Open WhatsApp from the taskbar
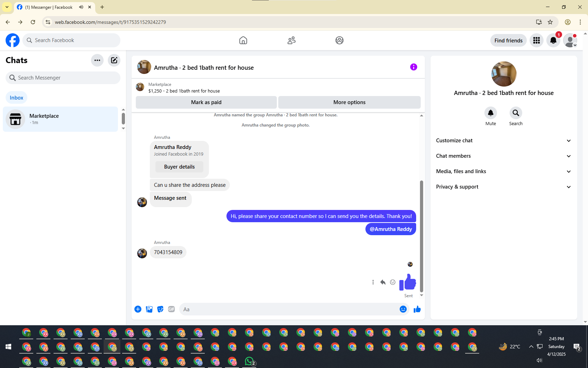The height and width of the screenshot is (368, 588). pyautogui.click(x=250, y=361)
